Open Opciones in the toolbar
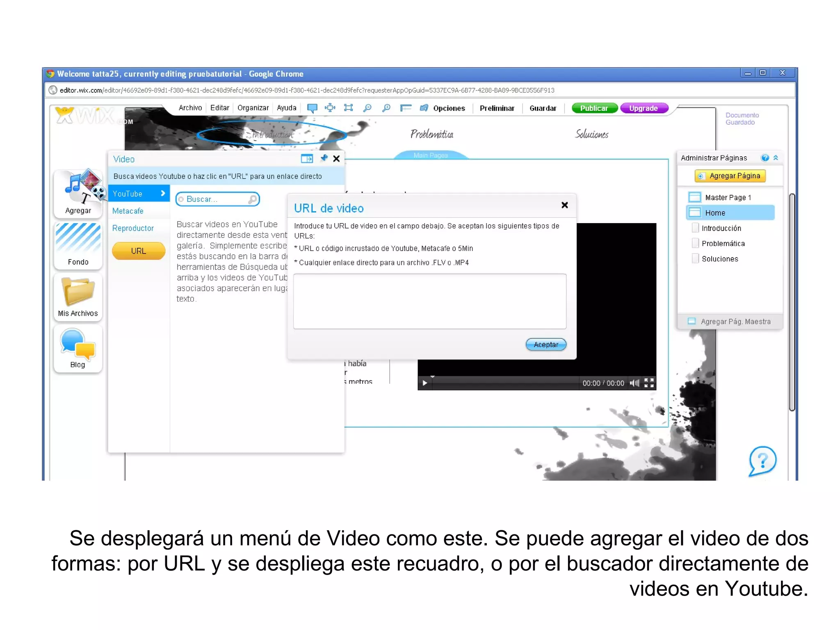This screenshot has height=630, width=840. [x=449, y=108]
